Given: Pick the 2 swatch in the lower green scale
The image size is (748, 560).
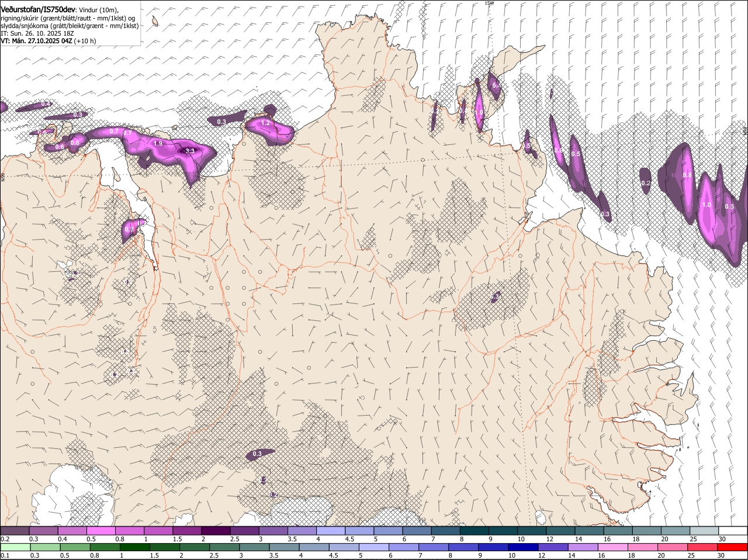Looking at the screenshot, I should pyautogui.click(x=195, y=547).
